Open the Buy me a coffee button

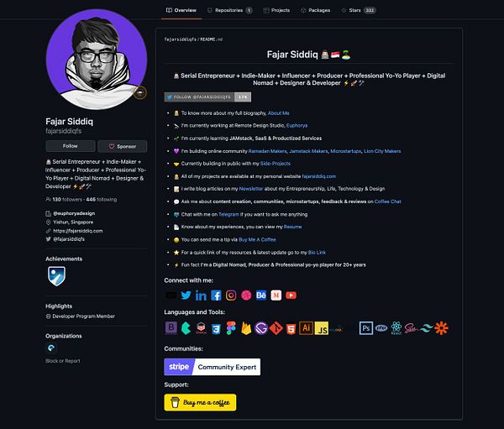[x=200, y=402]
